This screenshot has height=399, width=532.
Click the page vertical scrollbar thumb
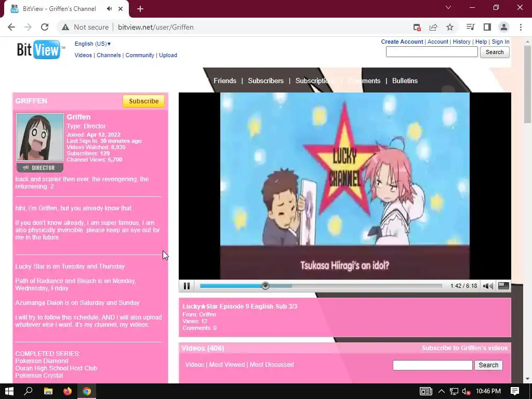tap(527, 85)
